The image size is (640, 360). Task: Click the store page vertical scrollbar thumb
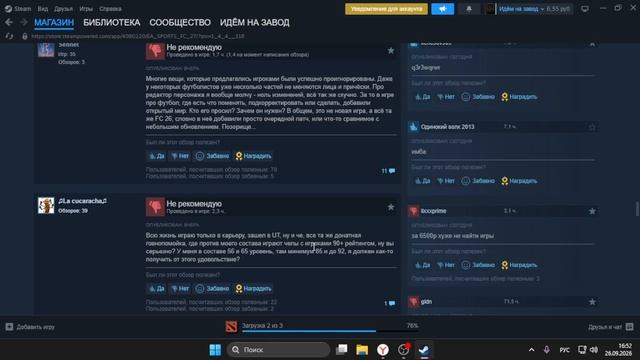637,209
